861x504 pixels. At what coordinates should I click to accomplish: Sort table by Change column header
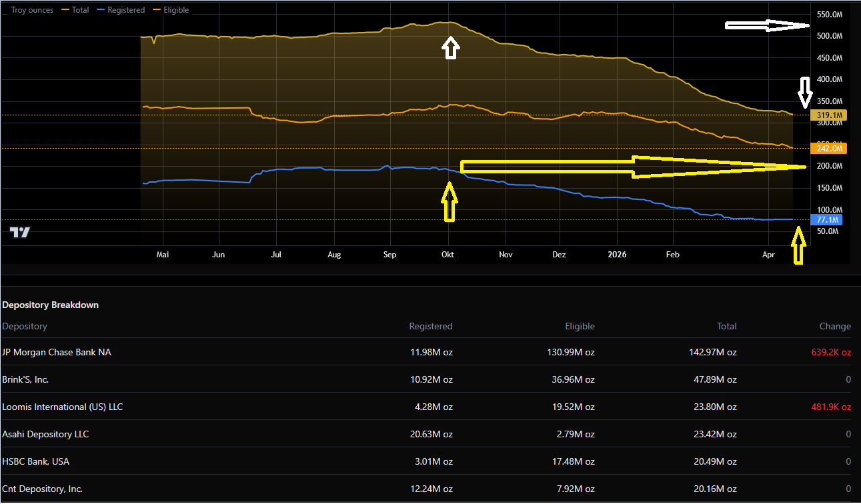834,326
